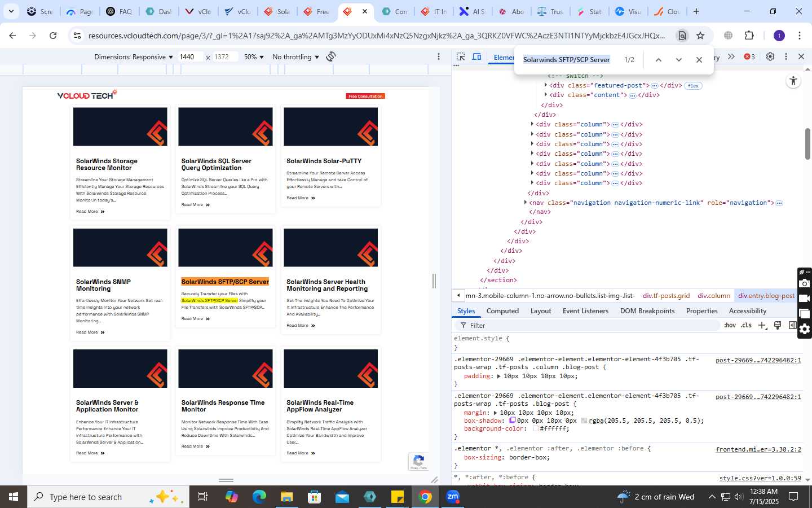Switch to the Layout tab

pyautogui.click(x=541, y=311)
